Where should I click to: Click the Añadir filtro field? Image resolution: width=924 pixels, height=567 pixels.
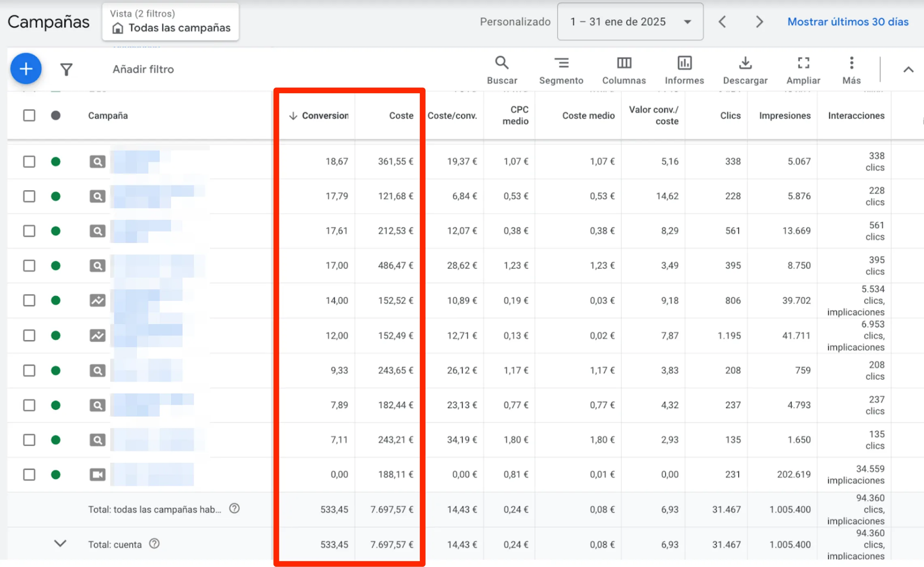tap(143, 69)
